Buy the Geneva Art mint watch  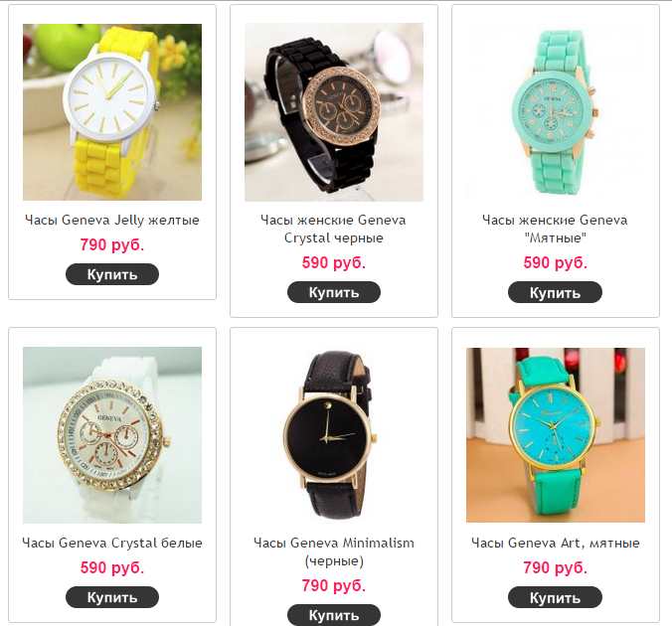pyautogui.click(x=555, y=597)
